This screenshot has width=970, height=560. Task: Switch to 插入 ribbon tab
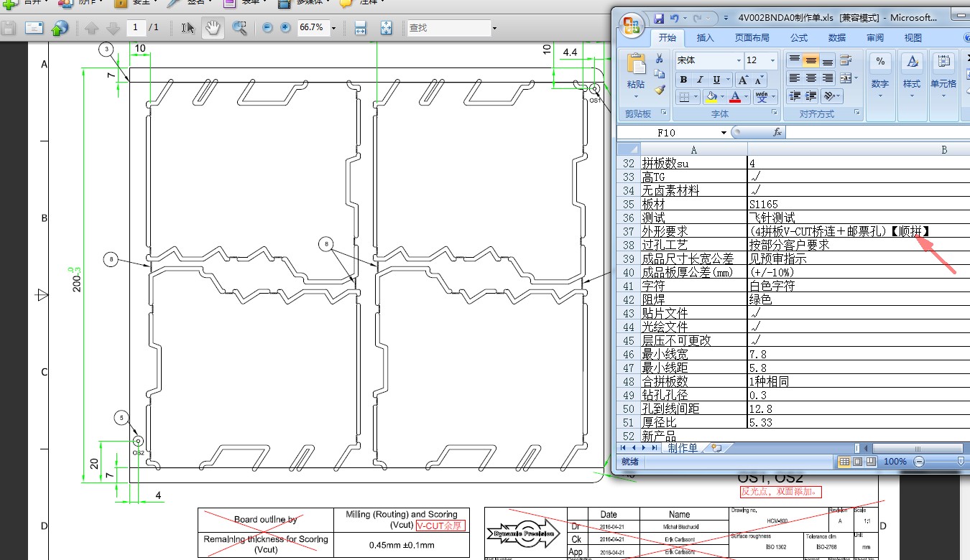click(x=706, y=38)
